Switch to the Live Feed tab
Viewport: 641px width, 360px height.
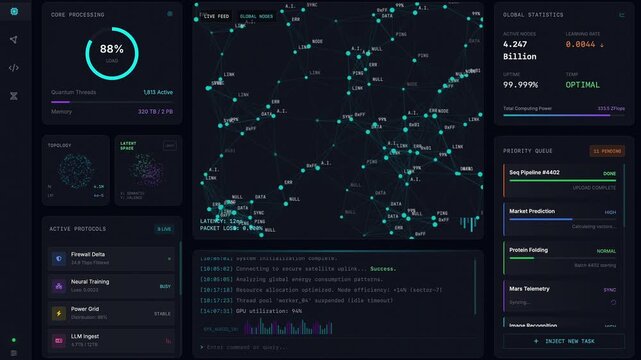[x=216, y=16]
